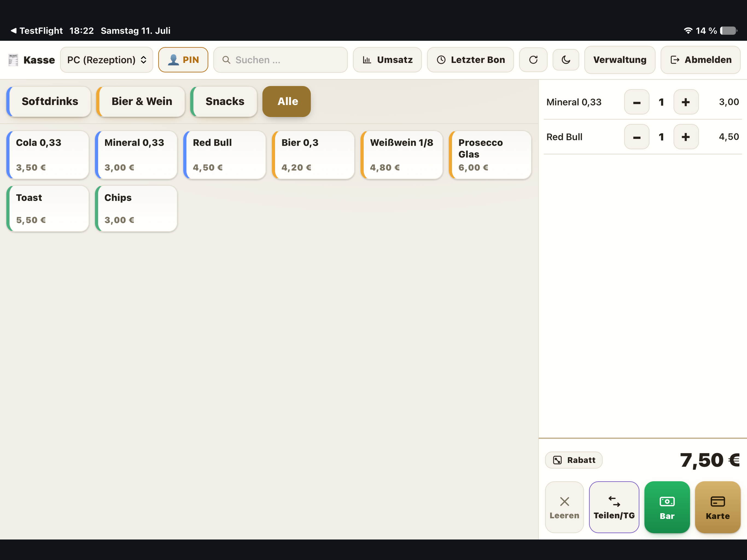The height and width of the screenshot is (560, 747).
Task: Add Mineral 0,33 product tile
Action: 136,155
